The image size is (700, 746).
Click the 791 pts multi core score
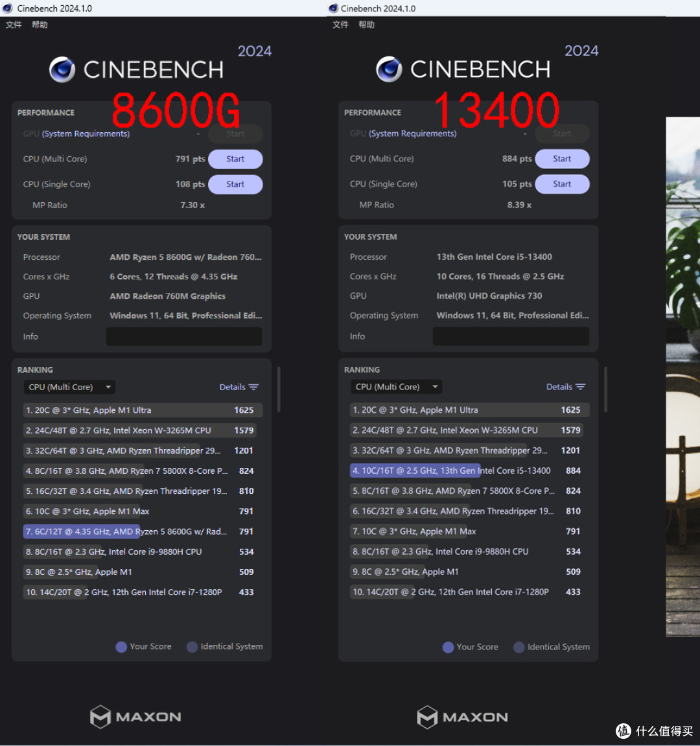190,159
